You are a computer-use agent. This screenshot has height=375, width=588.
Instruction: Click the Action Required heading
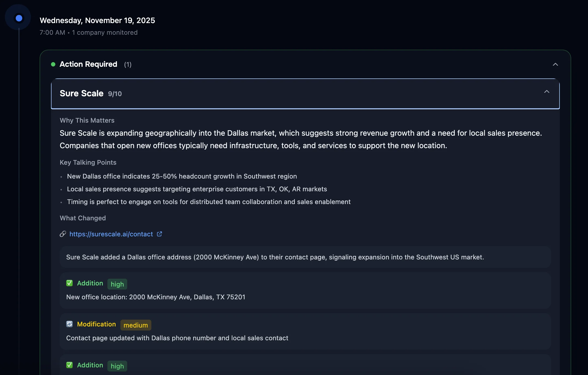point(88,64)
